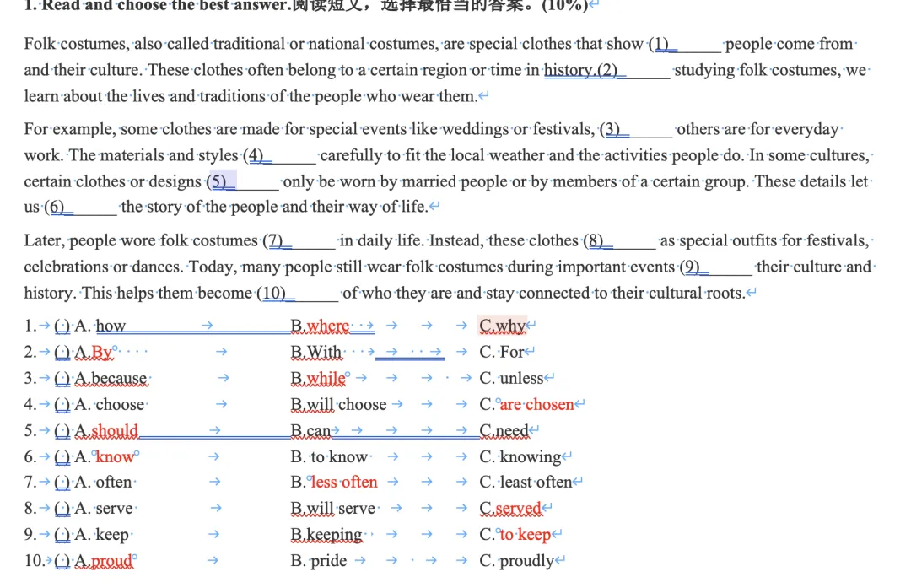Click red answer 'less often'
911x588 pixels.
coord(344,483)
